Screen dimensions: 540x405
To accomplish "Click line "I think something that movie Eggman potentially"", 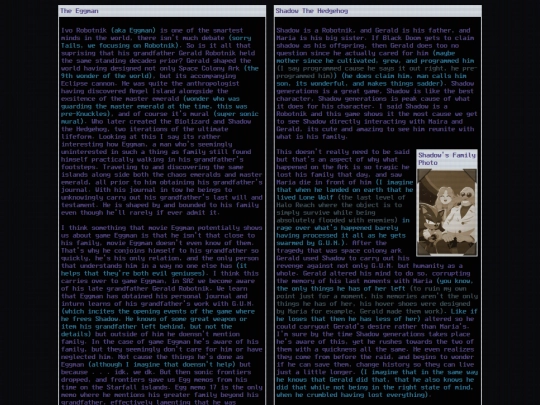I will coord(162,228).
